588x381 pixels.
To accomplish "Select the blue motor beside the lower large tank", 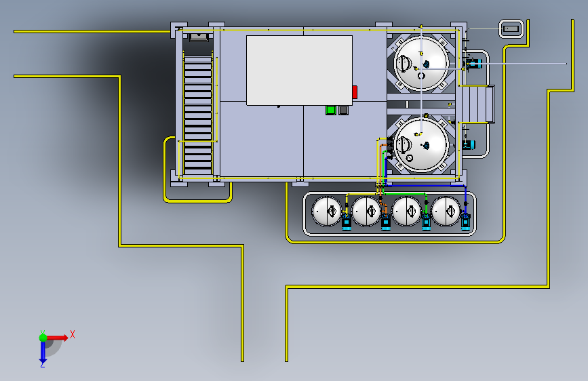I will (x=469, y=144).
